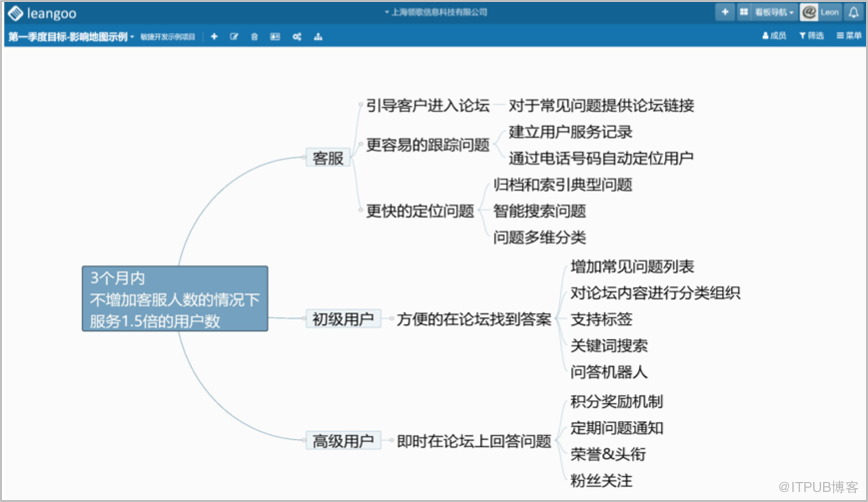Screen dimensions: 868x502
Task: Select the 初级用户 node
Action: point(344,319)
